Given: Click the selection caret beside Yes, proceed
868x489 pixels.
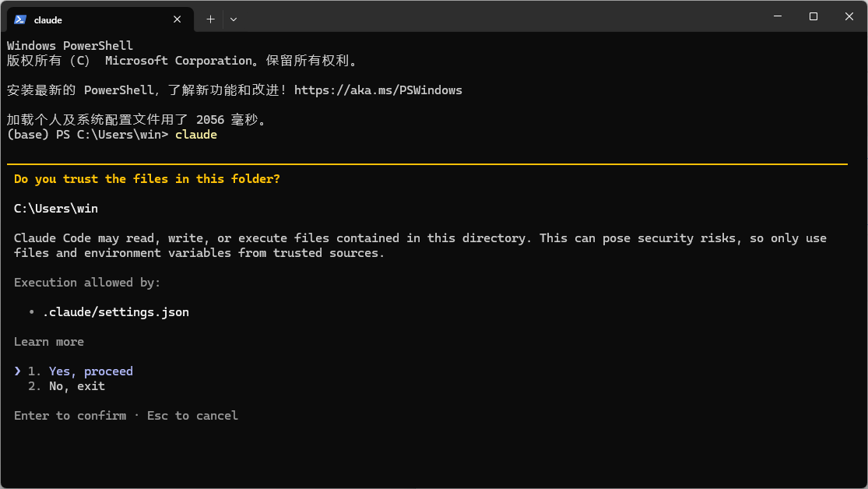Looking at the screenshot, I should [x=17, y=371].
